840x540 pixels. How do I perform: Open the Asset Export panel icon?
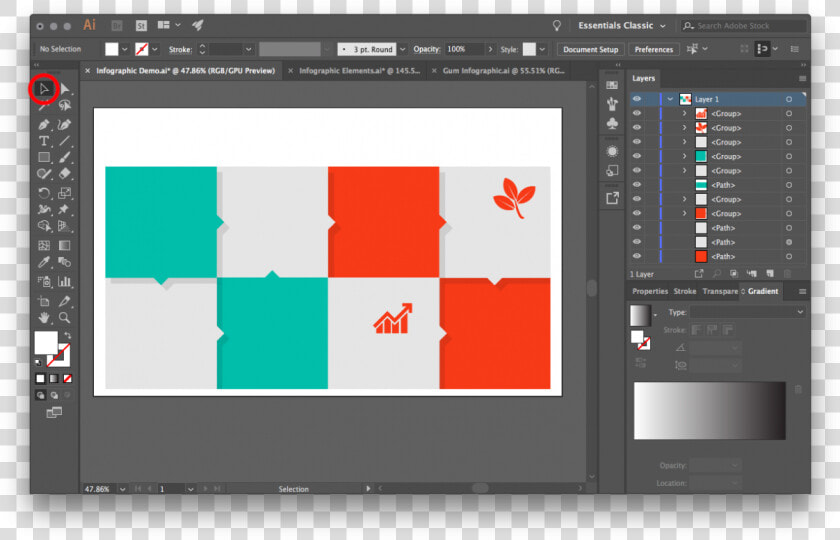(612, 198)
